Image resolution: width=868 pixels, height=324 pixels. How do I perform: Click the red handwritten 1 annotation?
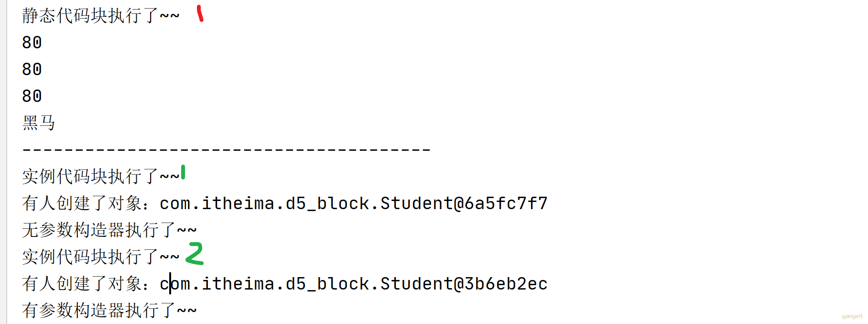click(200, 13)
